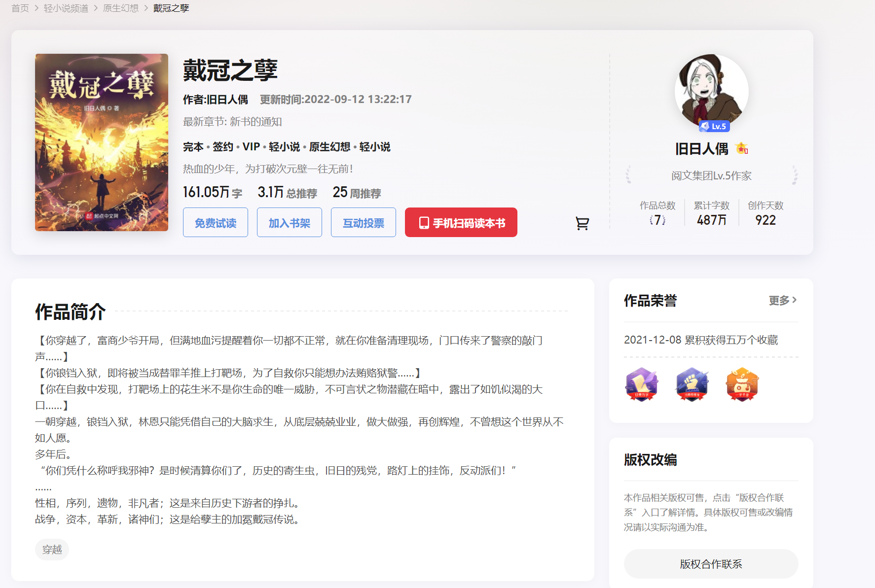The image size is (875, 588).
Task: Click the 原生幻想 category tag
Action: click(329, 147)
